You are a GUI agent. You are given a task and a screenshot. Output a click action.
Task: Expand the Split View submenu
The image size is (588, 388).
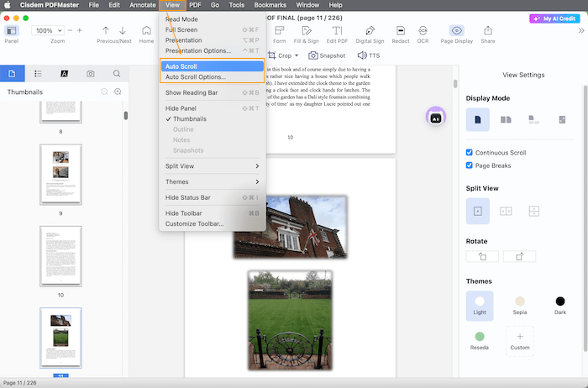coord(212,166)
